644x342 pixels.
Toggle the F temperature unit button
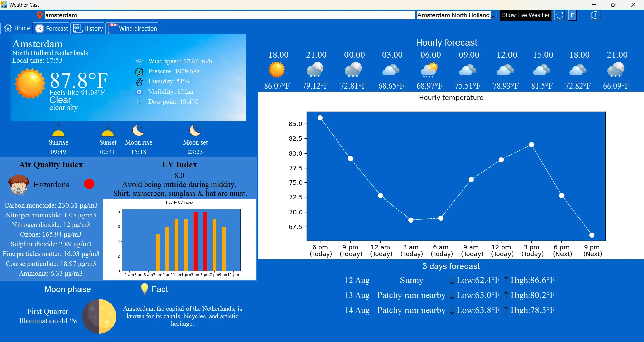tap(572, 15)
